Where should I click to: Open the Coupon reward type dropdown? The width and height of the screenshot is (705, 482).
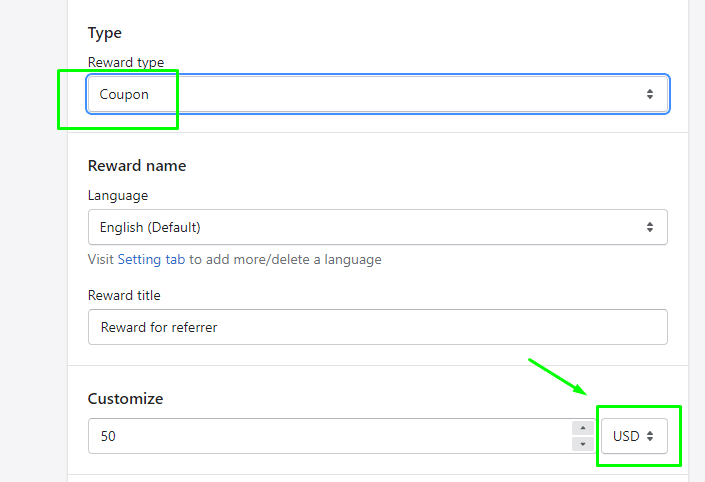pos(378,94)
